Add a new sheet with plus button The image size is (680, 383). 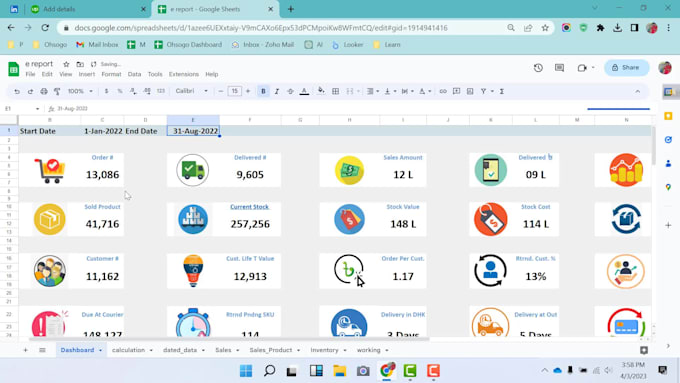pos(26,350)
